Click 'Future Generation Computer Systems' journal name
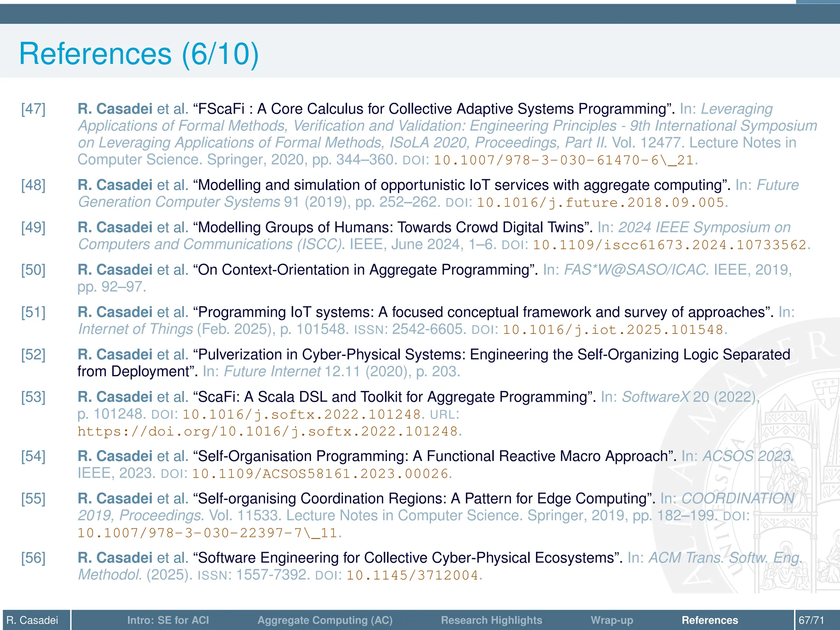Screen dimensions: 840x630 [438, 194]
